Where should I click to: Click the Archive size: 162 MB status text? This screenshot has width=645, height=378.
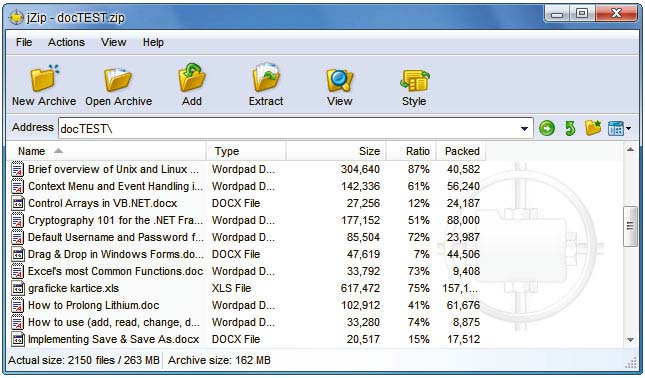click(219, 360)
